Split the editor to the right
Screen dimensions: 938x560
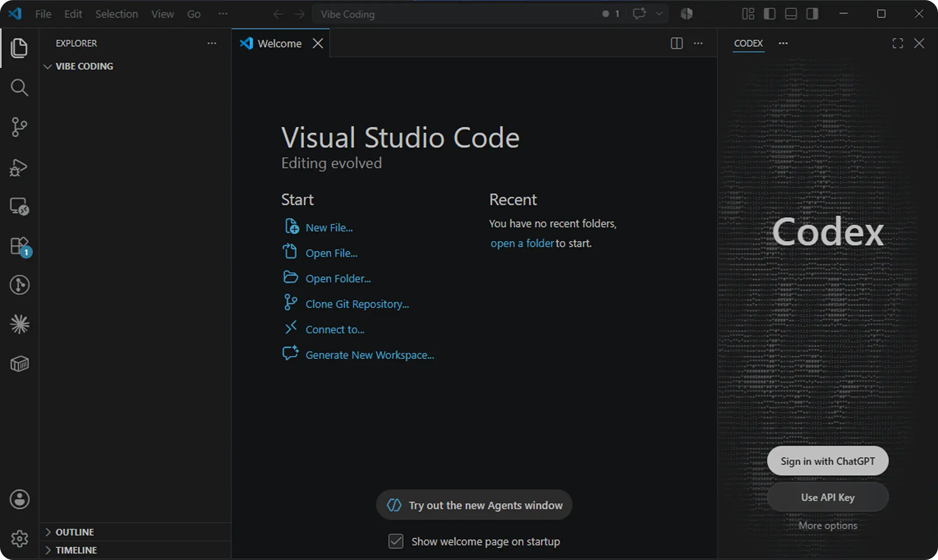pos(677,43)
